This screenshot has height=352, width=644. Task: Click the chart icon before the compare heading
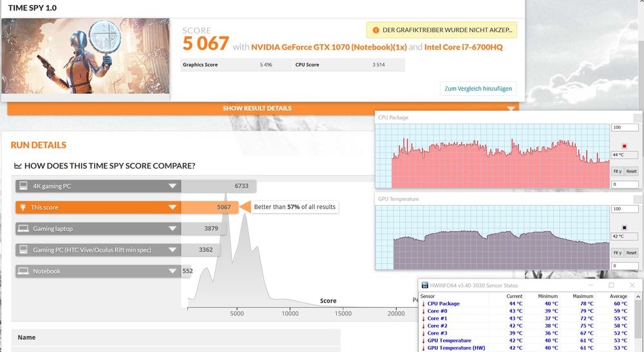pyautogui.click(x=17, y=166)
